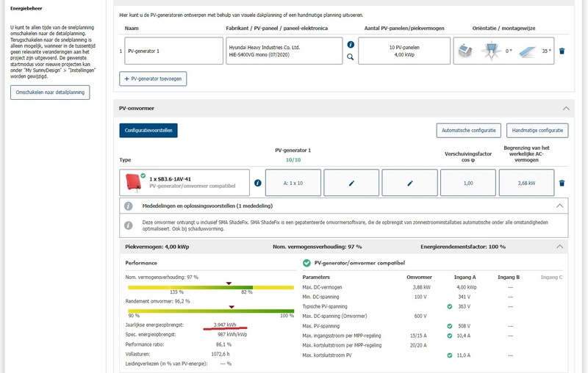The height and width of the screenshot is (373, 588).
Task: Click the compass orientation icon showing 0°
Action: [x=491, y=51]
